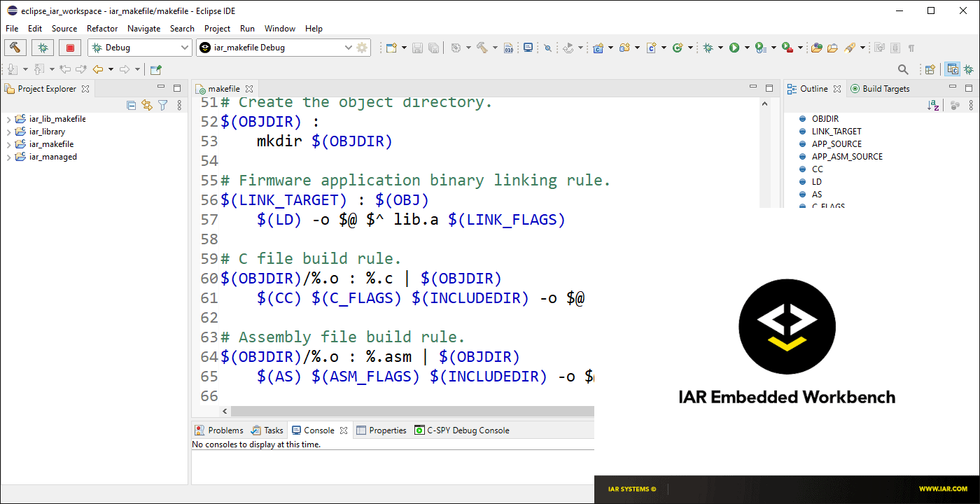Switch to the Build Targets tab
This screenshot has width=980, height=504.
(x=880, y=89)
